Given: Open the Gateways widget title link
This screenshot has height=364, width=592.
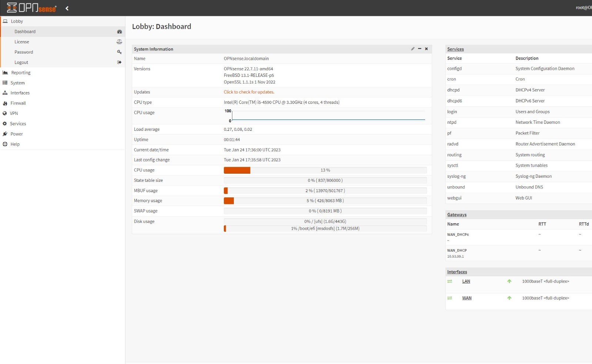Looking at the screenshot, I should (x=457, y=215).
